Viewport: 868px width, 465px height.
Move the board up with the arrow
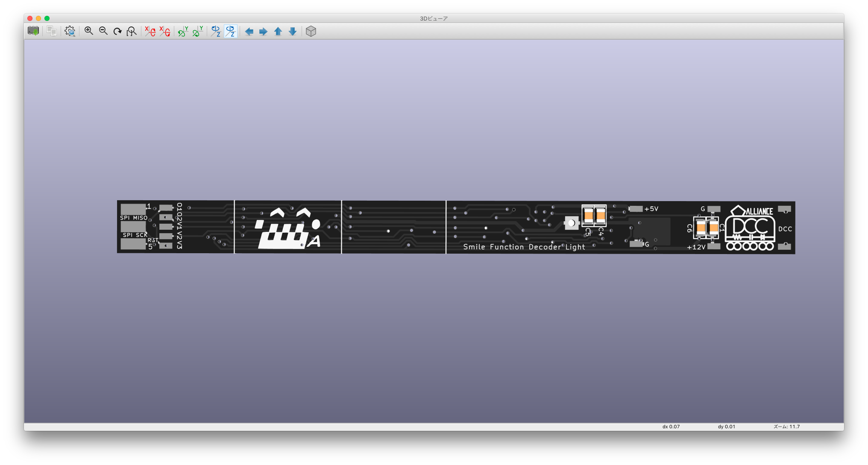278,31
